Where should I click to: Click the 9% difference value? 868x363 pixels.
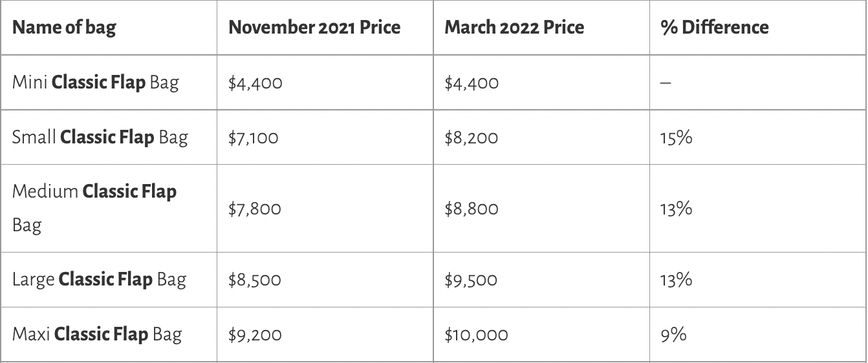click(673, 335)
